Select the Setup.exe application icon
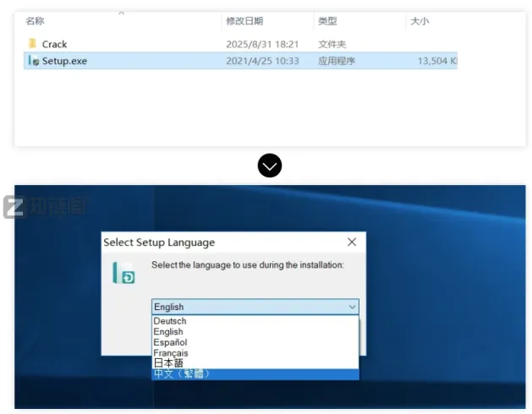 33,61
